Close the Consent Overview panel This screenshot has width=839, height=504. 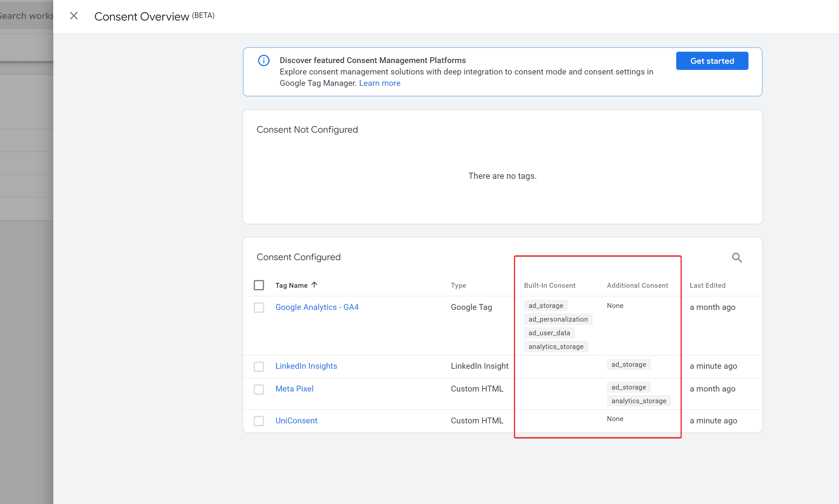pos(74,16)
